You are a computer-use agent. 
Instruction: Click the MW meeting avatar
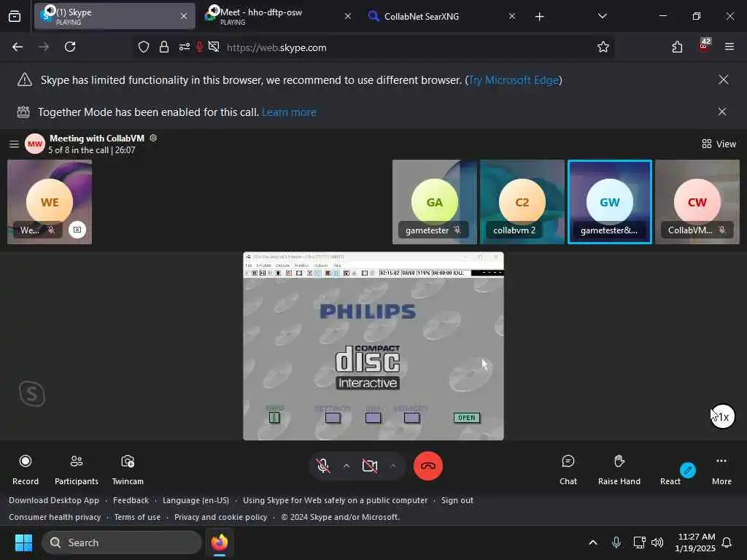click(35, 144)
